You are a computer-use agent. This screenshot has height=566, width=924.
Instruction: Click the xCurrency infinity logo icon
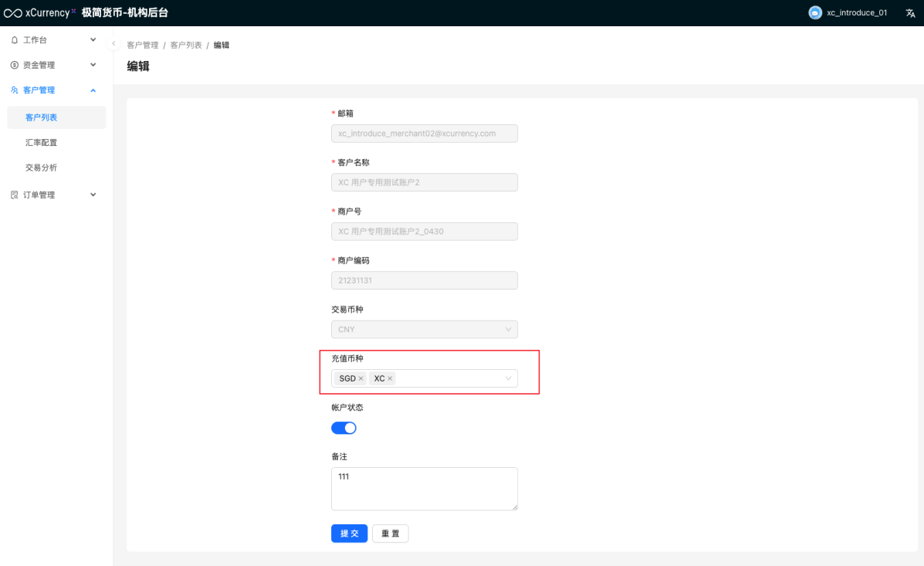pos(13,12)
